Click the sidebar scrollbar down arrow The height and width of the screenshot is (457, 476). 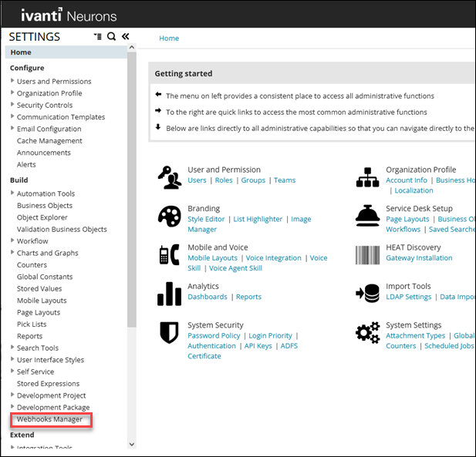131,444
